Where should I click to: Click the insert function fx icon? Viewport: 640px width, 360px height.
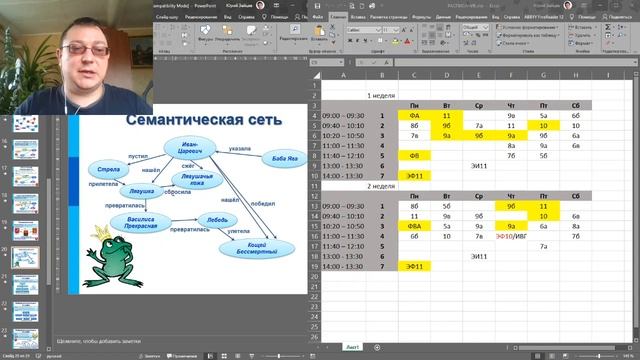[x=386, y=62]
